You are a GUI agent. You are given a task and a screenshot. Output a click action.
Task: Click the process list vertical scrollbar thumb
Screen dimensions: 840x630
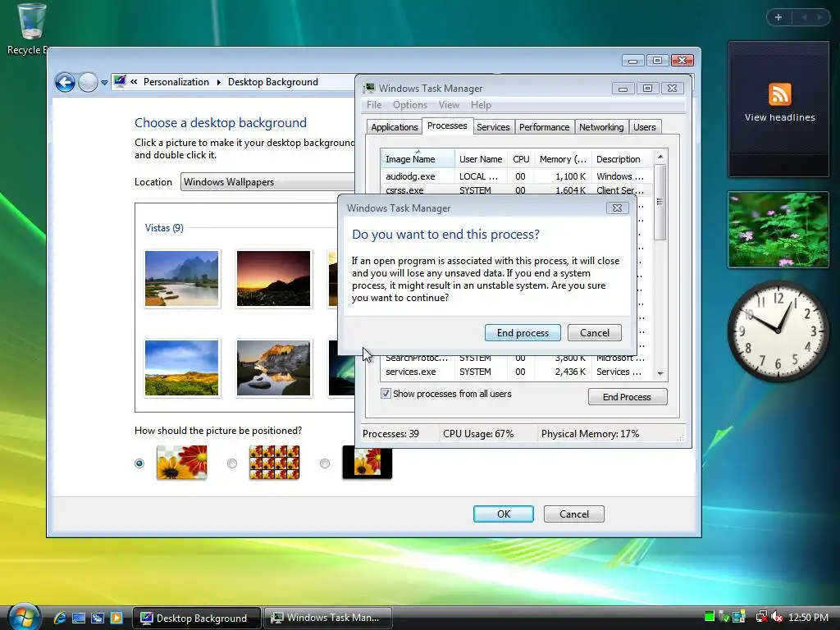660,202
